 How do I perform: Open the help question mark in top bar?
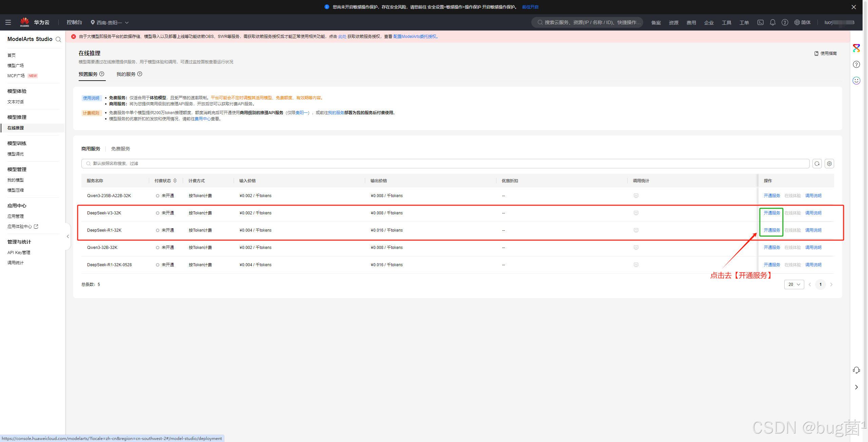[785, 22]
